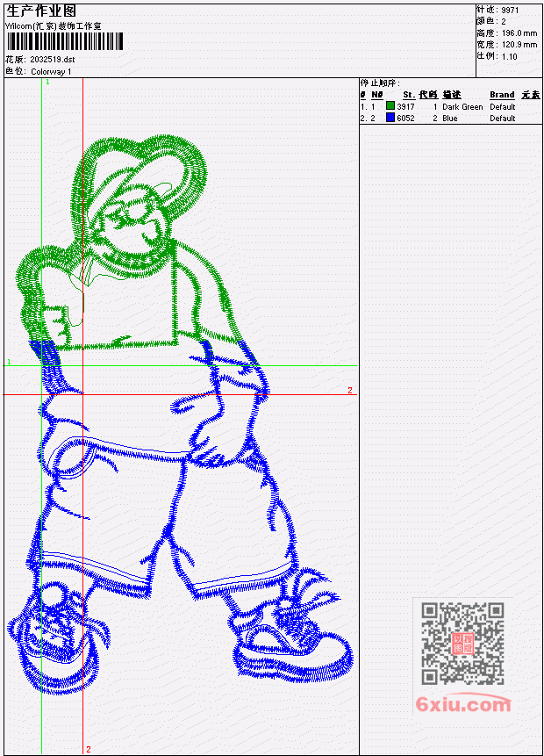The height and width of the screenshot is (756, 544).
Task: Select the '生产作业图' worksheet title
Action: 41,11
